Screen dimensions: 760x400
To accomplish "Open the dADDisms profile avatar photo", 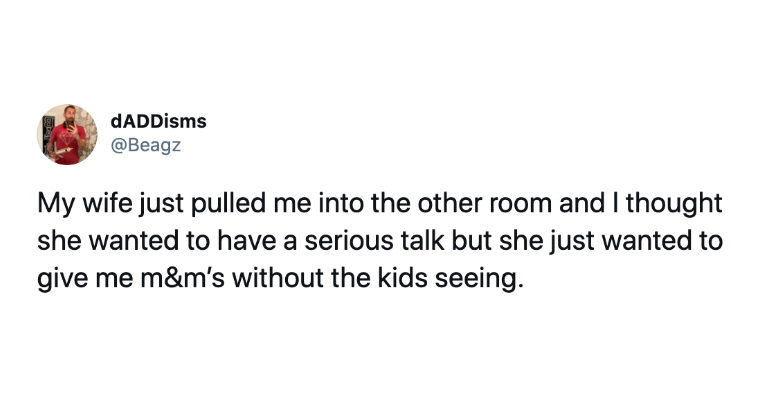I will coord(67,134).
